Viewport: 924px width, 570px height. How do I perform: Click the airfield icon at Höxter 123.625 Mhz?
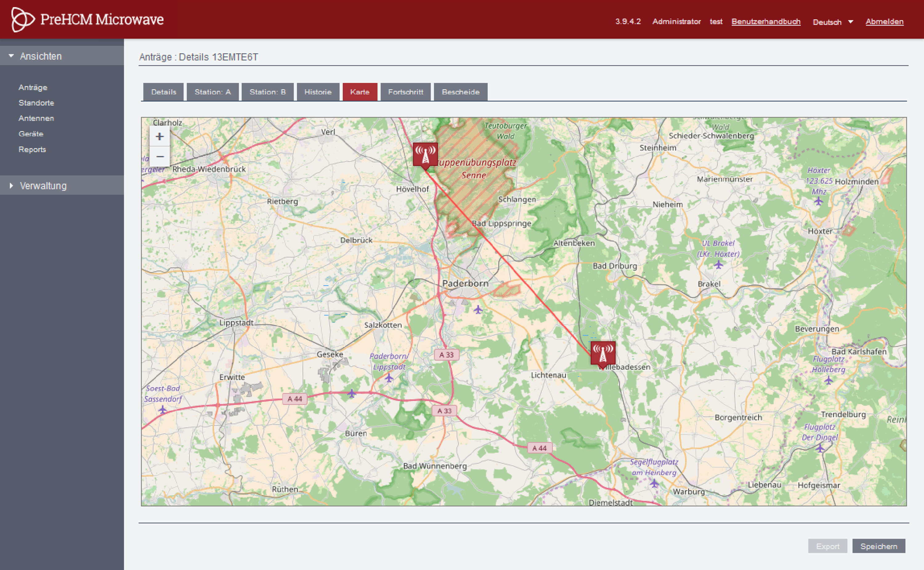pos(818,201)
